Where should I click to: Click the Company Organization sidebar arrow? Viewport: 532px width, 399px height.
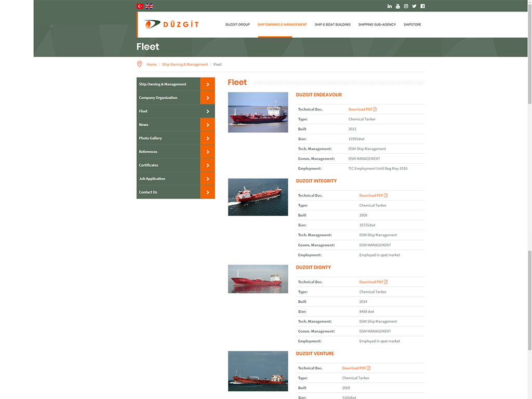pyautogui.click(x=208, y=98)
